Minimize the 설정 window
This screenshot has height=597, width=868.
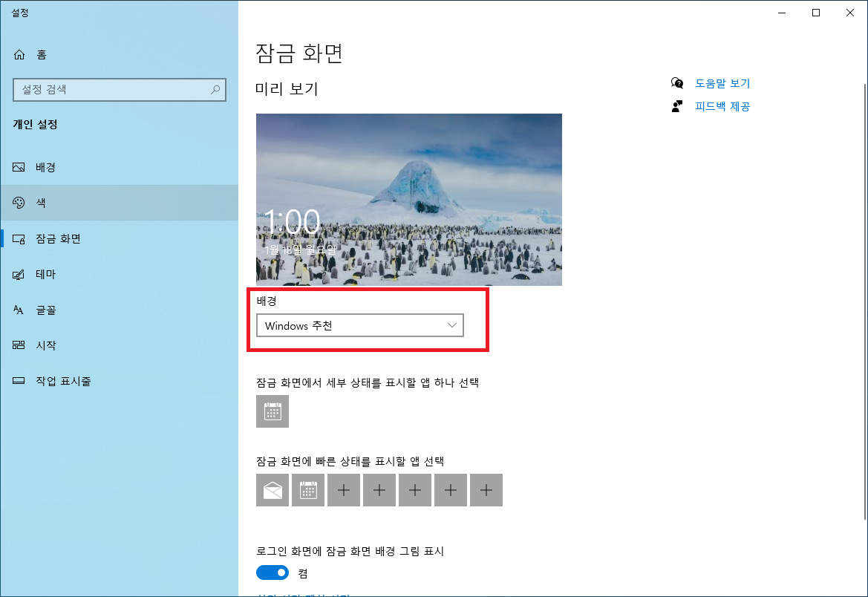(x=782, y=13)
